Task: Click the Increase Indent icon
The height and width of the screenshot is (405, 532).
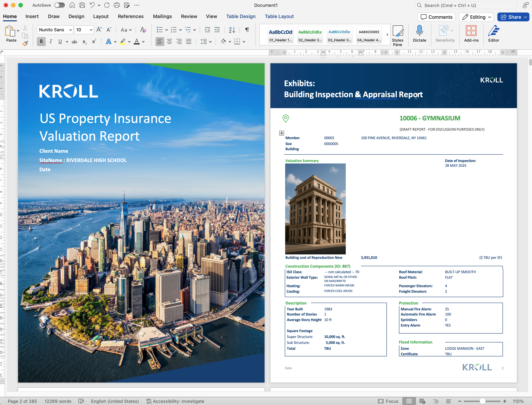Action: pyautogui.click(x=217, y=30)
